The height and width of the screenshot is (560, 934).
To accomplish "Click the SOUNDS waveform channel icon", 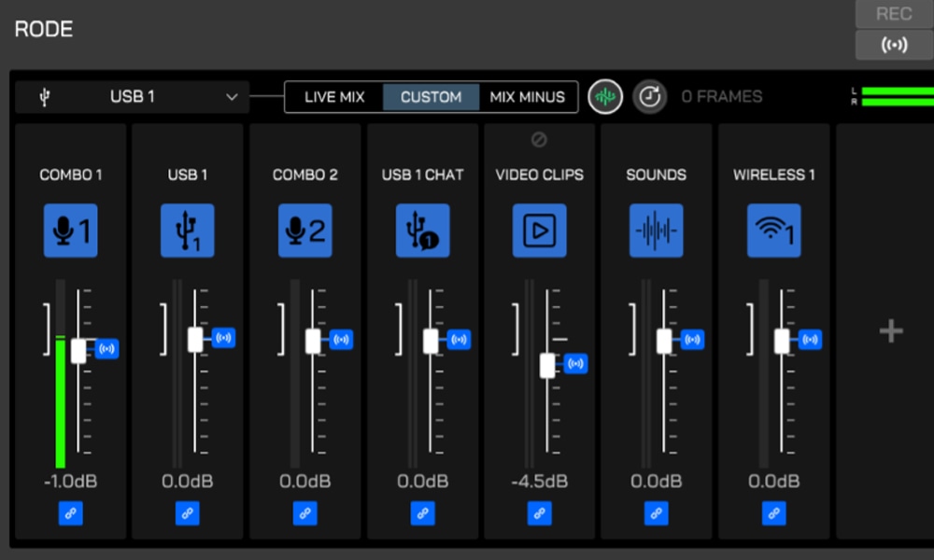I will pos(657,231).
